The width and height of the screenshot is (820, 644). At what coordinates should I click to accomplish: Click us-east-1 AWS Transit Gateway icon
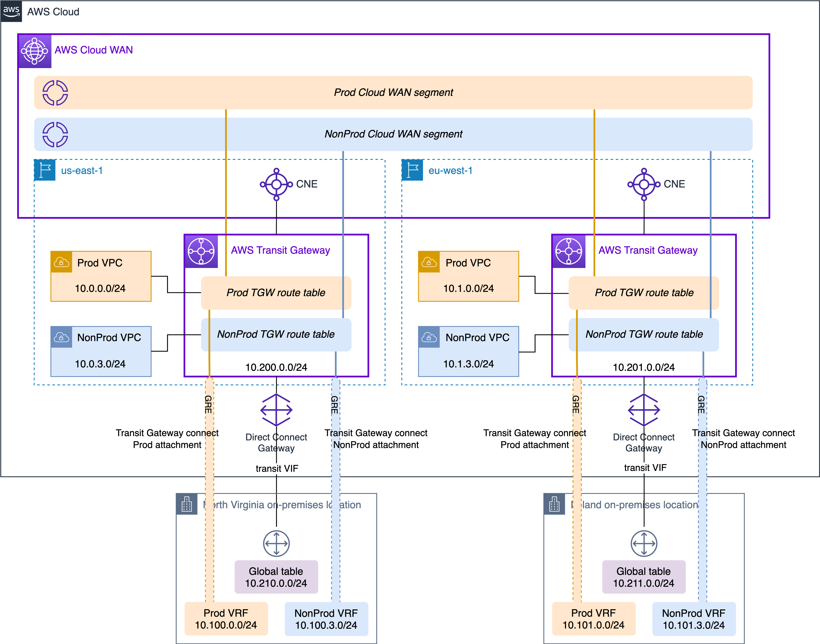pos(201,252)
